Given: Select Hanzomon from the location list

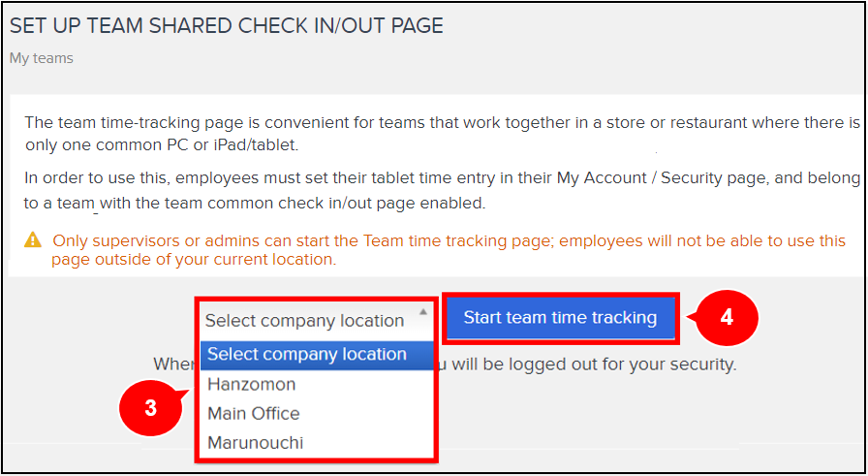Looking at the screenshot, I should [x=252, y=384].
